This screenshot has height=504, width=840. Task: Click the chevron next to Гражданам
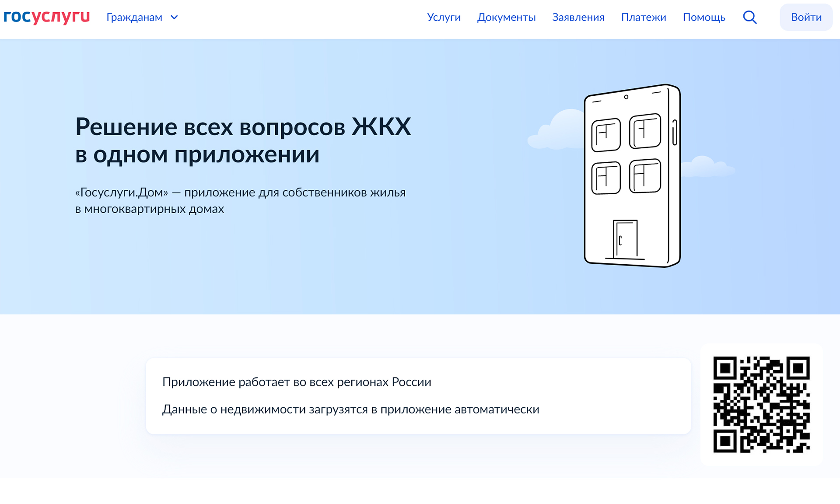pyautogui.click(x=174, y=17)
